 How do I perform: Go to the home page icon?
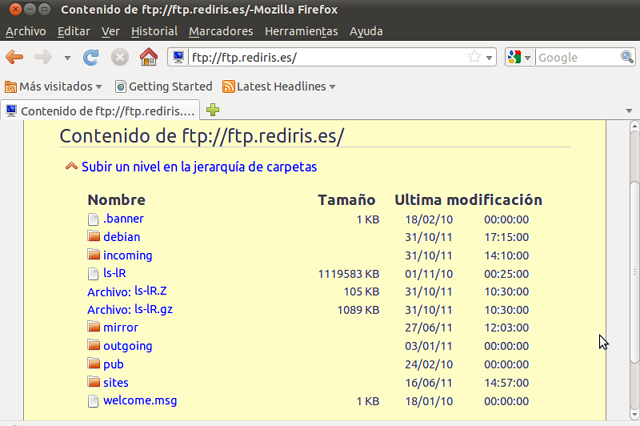point(149,57)
